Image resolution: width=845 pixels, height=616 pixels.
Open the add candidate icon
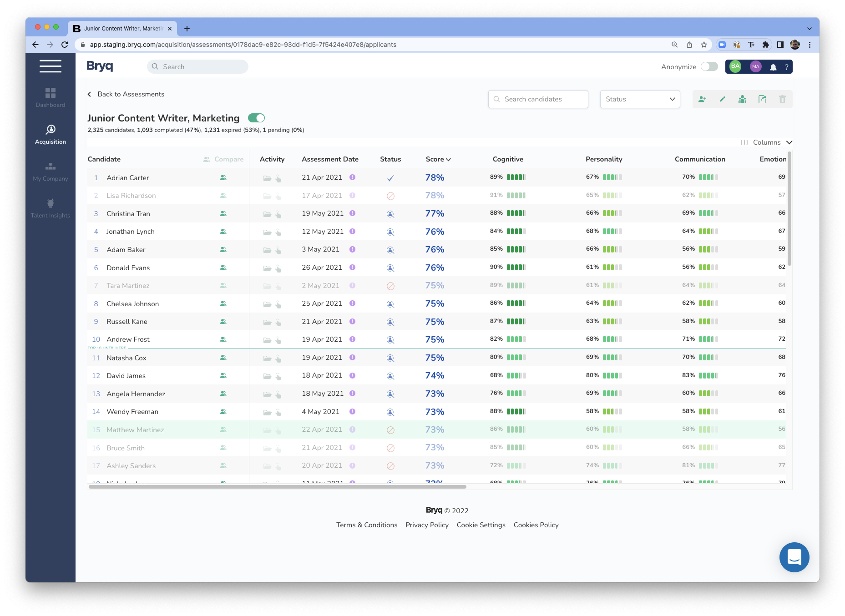click(x=702, y=99)
